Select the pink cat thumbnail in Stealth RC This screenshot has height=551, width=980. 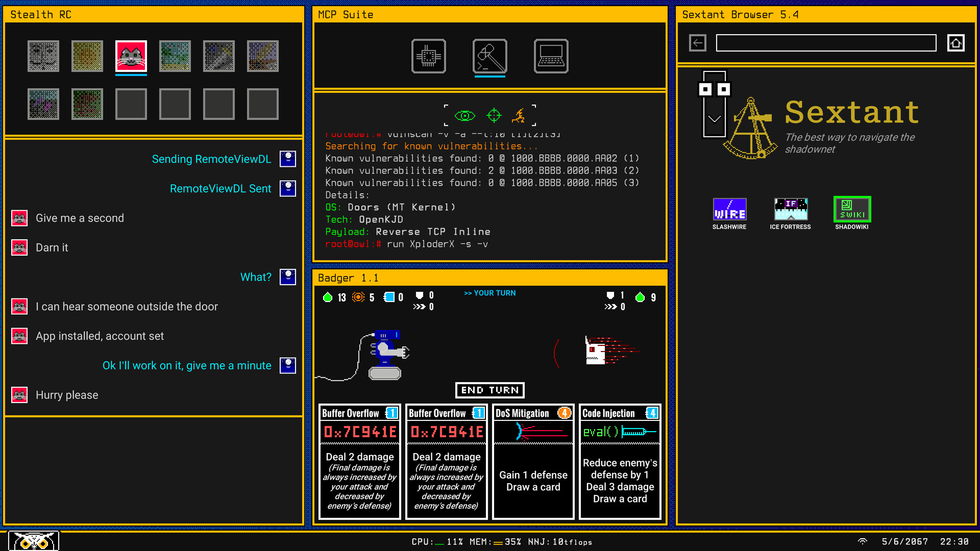tap(131, 56)
